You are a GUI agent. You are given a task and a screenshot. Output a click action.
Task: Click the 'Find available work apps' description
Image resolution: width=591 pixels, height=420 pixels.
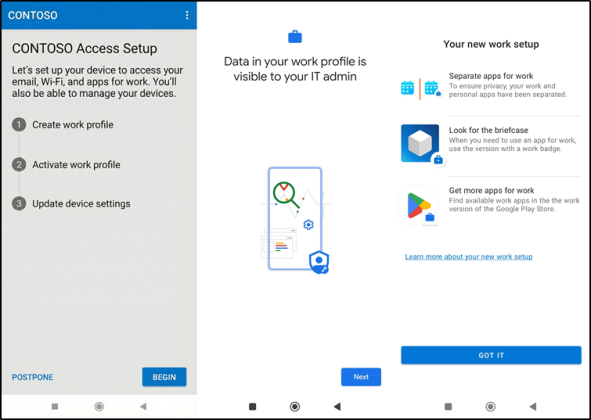pyautogui.click(x=514, y=205)
